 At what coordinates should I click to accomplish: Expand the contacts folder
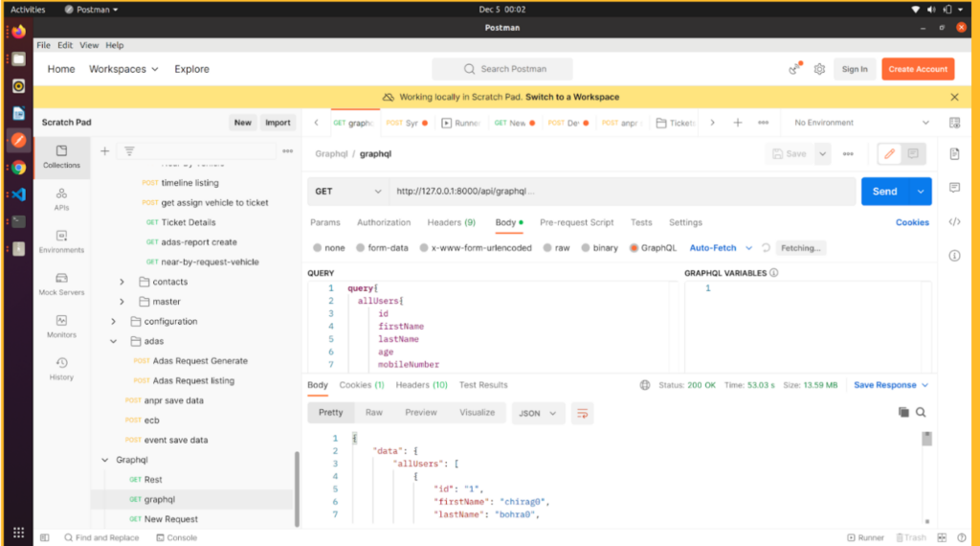tap(122, 282)
